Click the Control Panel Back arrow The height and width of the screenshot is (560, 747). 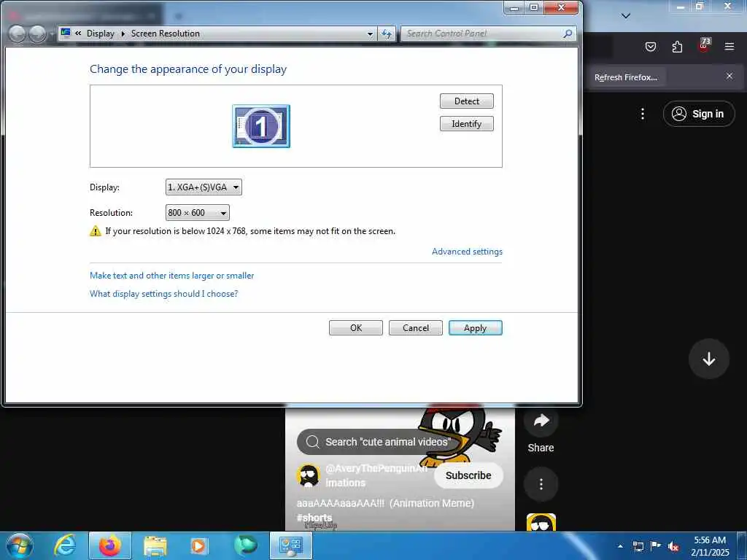coord(18,34)
